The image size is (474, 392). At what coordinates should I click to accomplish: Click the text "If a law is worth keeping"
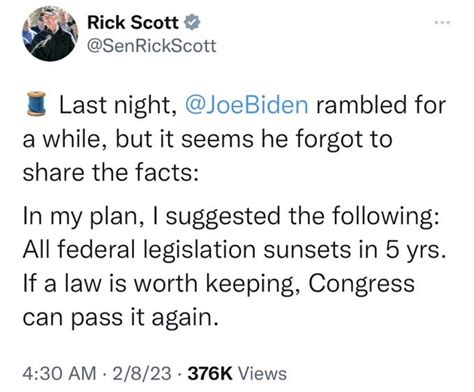coord(162,284)
